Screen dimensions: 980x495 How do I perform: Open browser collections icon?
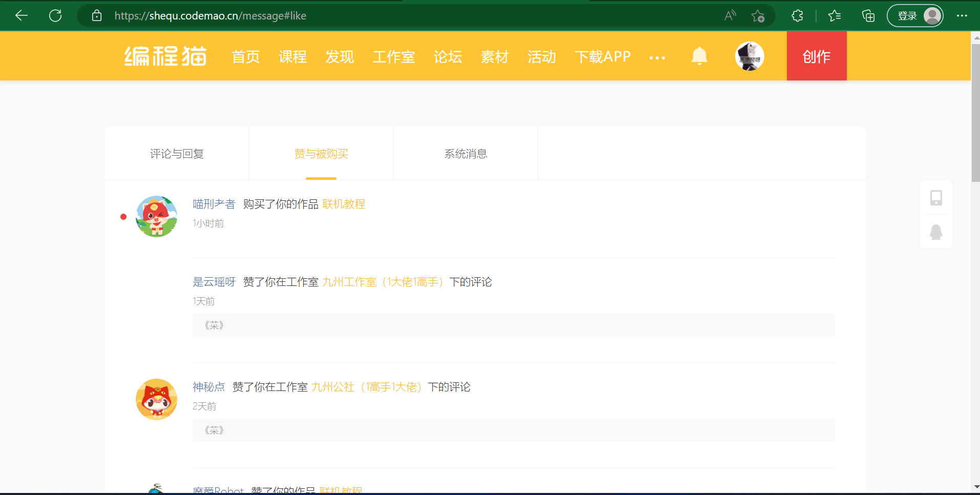(868, 16)
